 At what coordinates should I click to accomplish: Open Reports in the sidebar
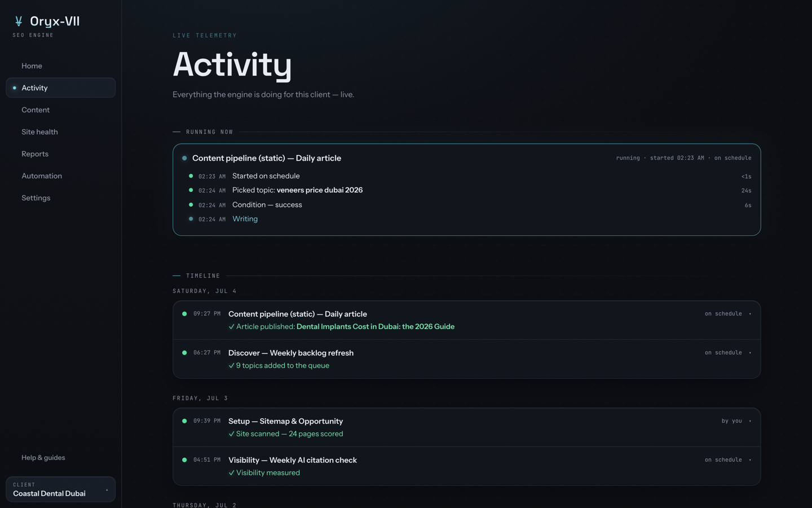(x=60, y=154)
